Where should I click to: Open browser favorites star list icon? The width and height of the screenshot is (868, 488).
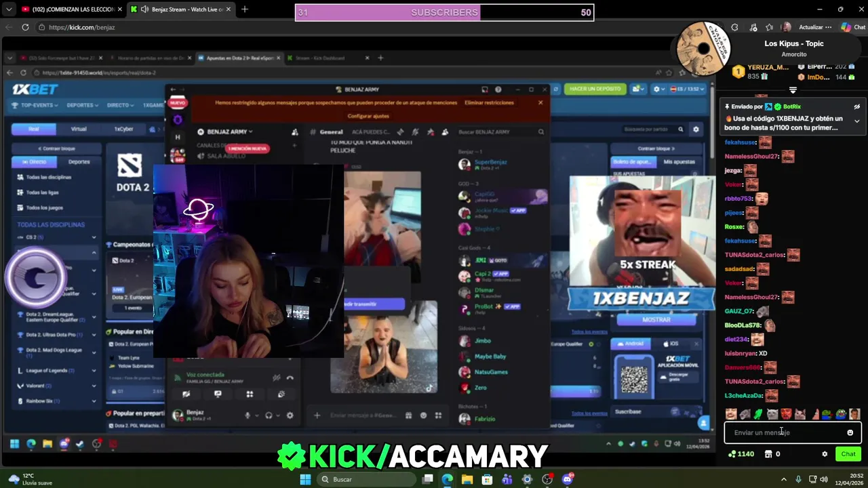(x=769, y=27)
